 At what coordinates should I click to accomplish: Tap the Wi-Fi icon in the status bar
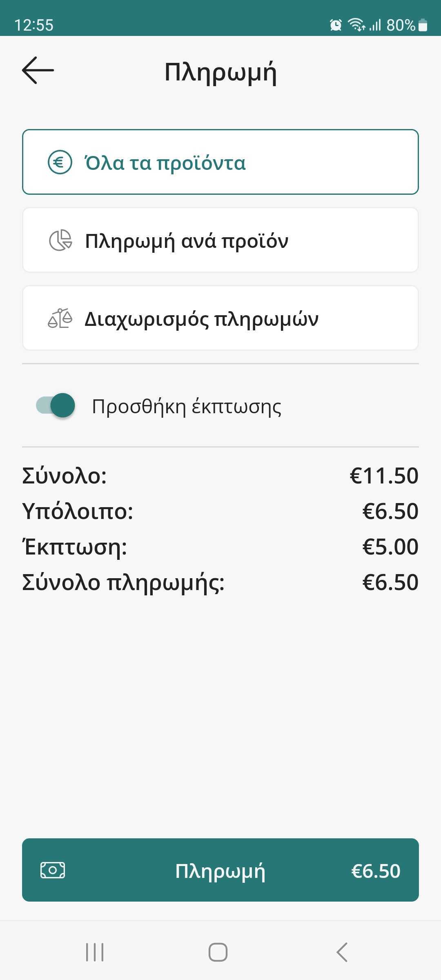pyautogui.click(x=356, y=25)
